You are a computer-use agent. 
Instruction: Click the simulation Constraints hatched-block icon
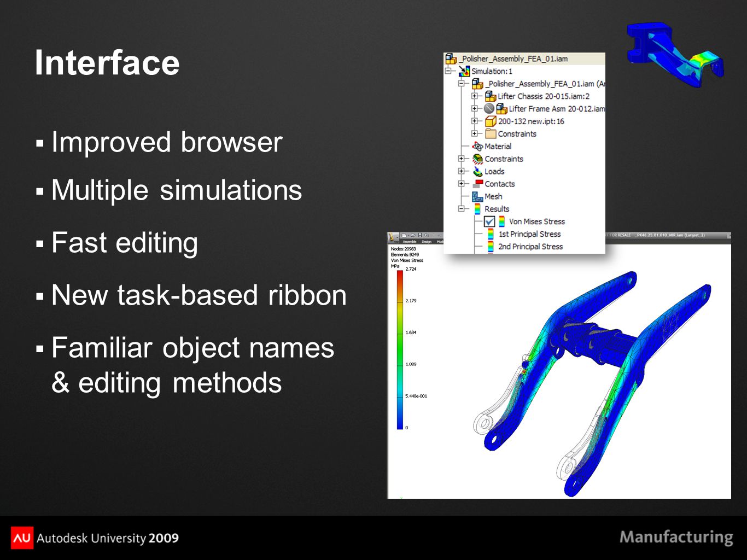(477, 159)
